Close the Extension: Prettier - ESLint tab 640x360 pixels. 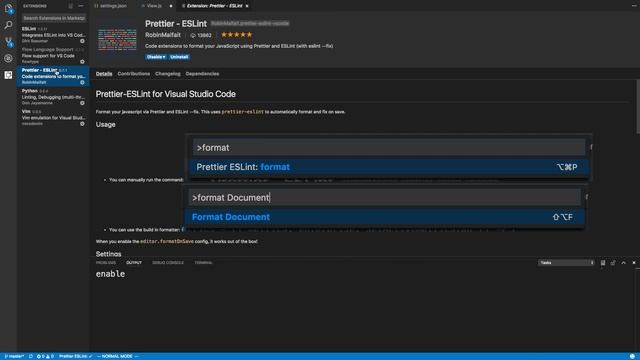tap(247, 6)
